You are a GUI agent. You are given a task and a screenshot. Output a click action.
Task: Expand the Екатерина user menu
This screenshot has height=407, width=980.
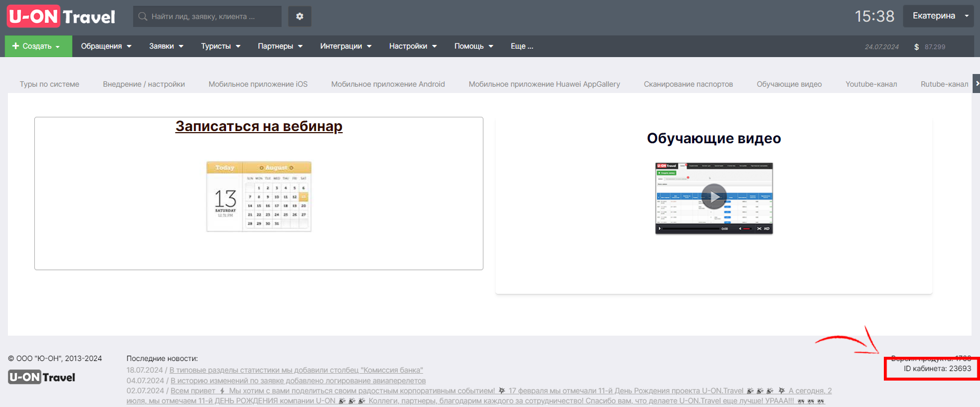point(938,16)
